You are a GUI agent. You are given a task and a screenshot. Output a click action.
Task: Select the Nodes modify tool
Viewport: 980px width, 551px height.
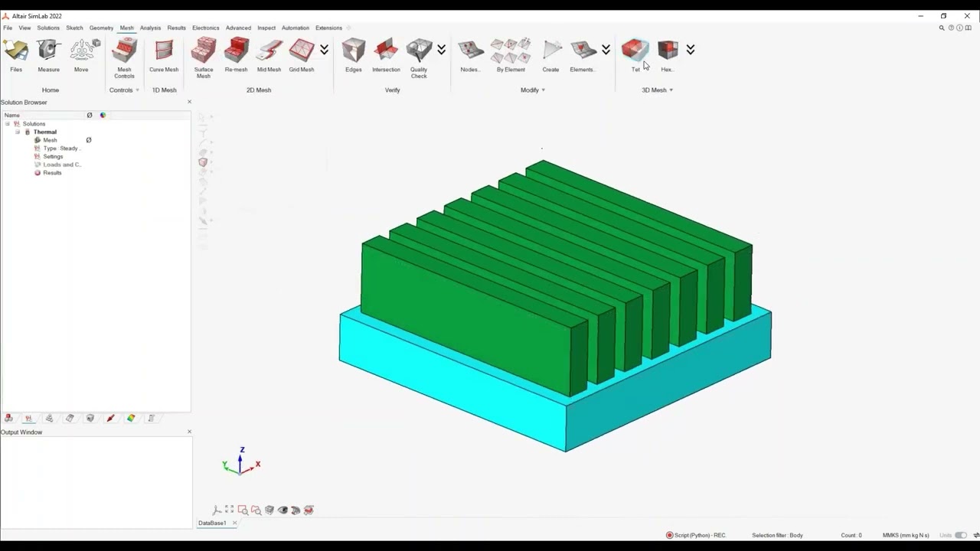coord(470,56)
